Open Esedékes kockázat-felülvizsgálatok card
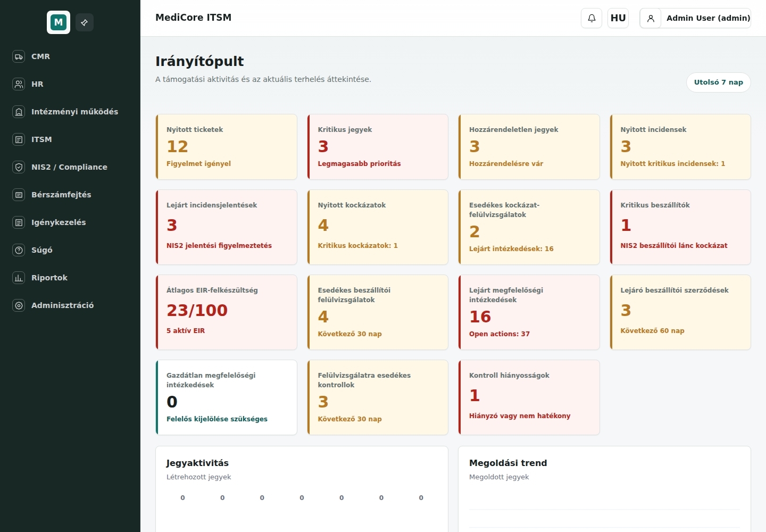Screen dimensions: 766x532 529,227
